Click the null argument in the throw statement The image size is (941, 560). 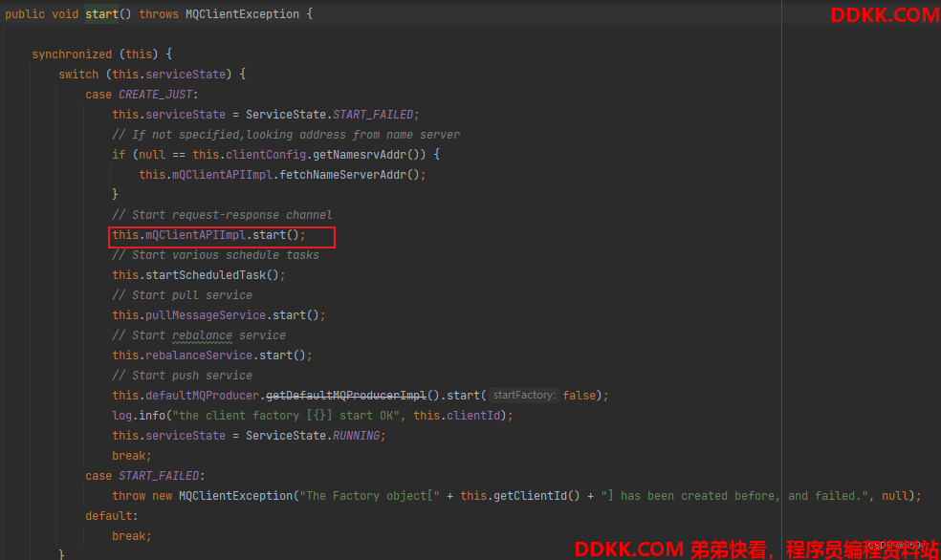(895, 496)
